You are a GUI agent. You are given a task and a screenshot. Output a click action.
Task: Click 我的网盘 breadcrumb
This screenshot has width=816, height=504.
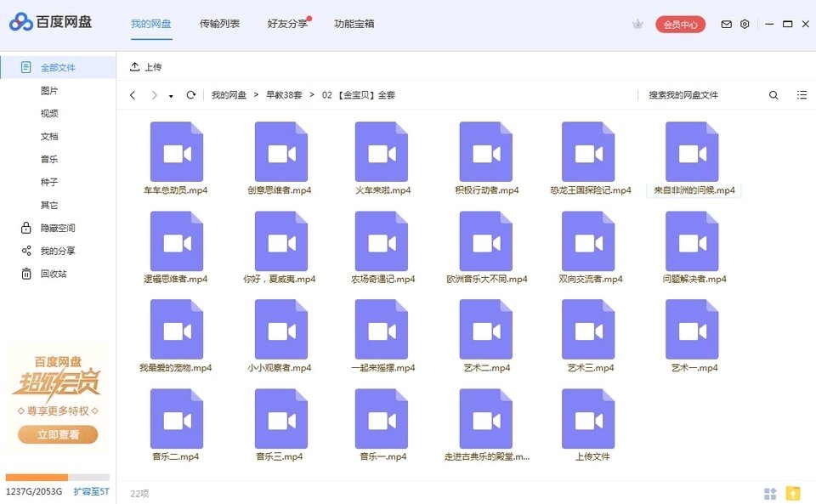point(229,95)
